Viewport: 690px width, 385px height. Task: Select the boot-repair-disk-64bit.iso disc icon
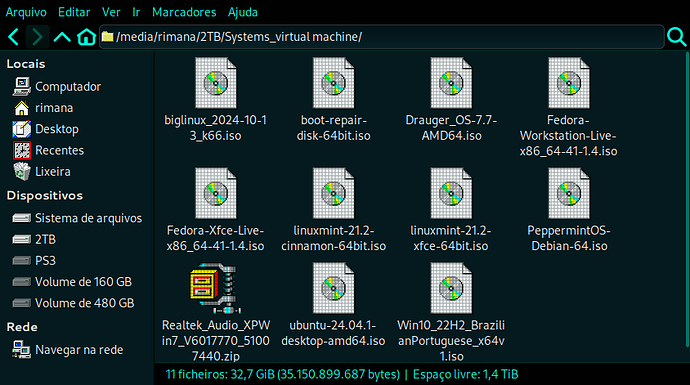334,83
